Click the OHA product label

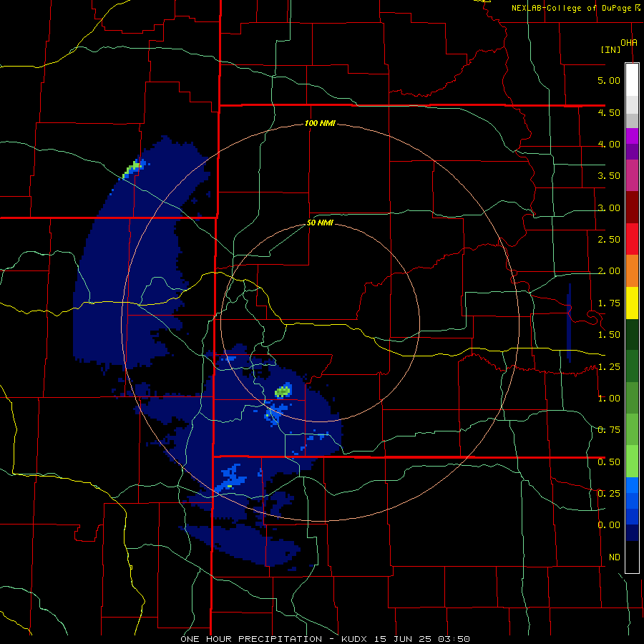[x=629, y=43]
